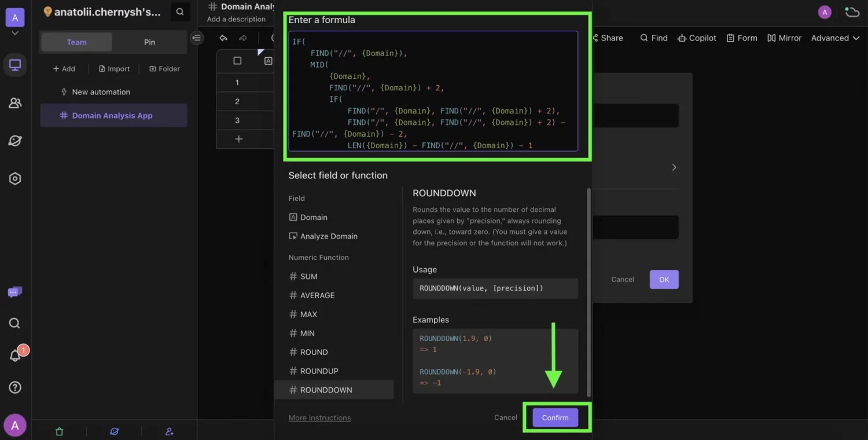This screenshot has height=440, width=868.
Task: Click the Confirm button
Action: (x=555, y=417)
